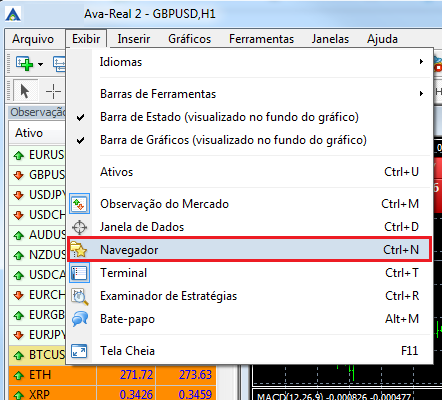This screenshot has height=400, width=442.
Task: Select the arrow cursor tool
Action: pyautogui.click(x=25, y=91)
